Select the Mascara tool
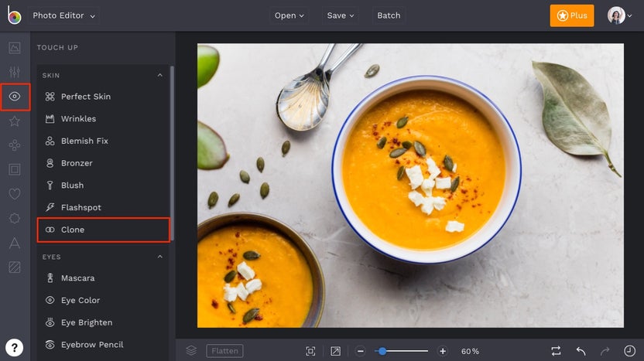This screenshot has width=644, height=361. pos(103,278)
